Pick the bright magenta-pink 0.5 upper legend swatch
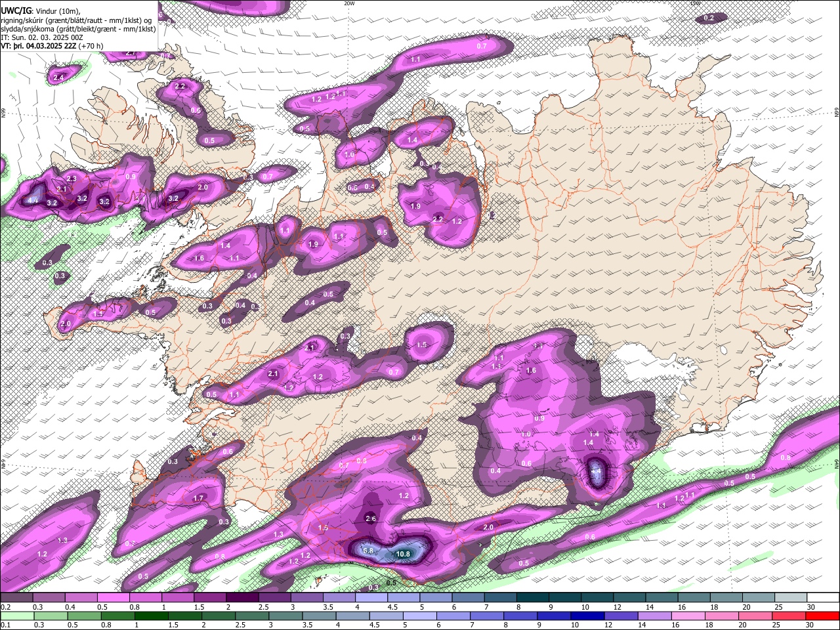The width and height of the screenshot is (840, 630). pos(113,597)
